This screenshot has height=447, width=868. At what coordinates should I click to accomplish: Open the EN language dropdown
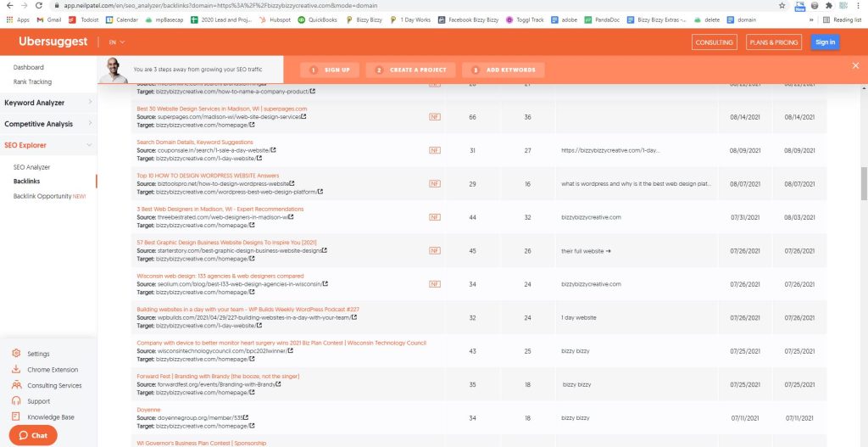tap(117, 42)
